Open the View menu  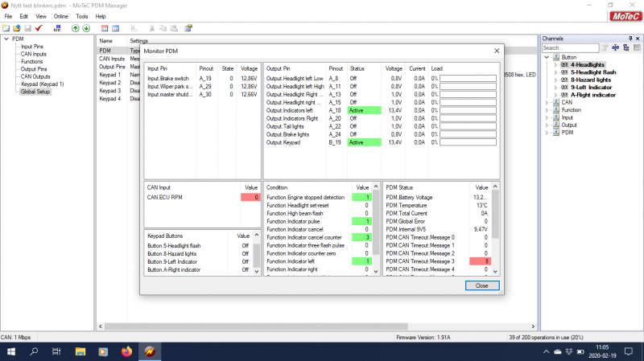coord(41,16)
